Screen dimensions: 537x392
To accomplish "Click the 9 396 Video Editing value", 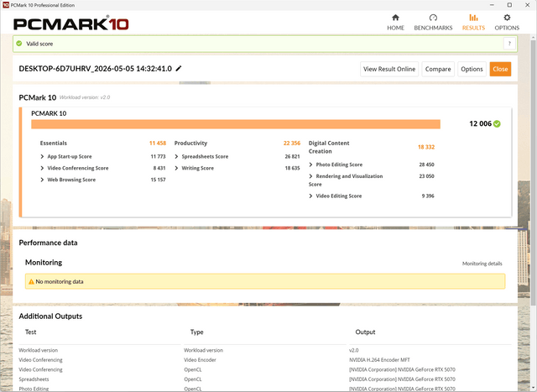I will (428, 196).
